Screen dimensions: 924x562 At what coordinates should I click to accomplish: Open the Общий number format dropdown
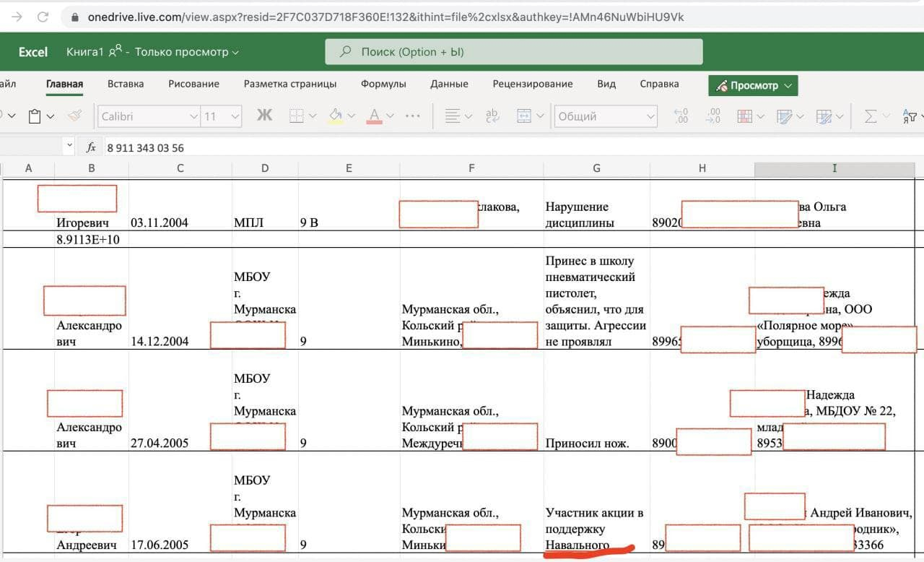pos(650,116)
